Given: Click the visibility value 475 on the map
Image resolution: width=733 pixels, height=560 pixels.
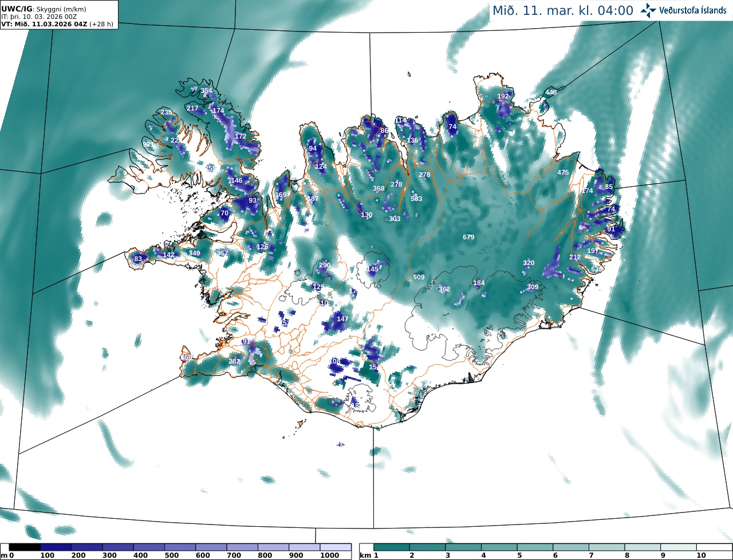Looking at the screenshot, I should coord(563,172).
